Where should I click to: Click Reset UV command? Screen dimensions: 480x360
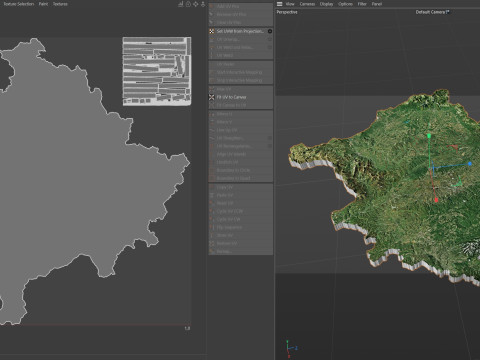pyautogui.click(x=241, y=203)
